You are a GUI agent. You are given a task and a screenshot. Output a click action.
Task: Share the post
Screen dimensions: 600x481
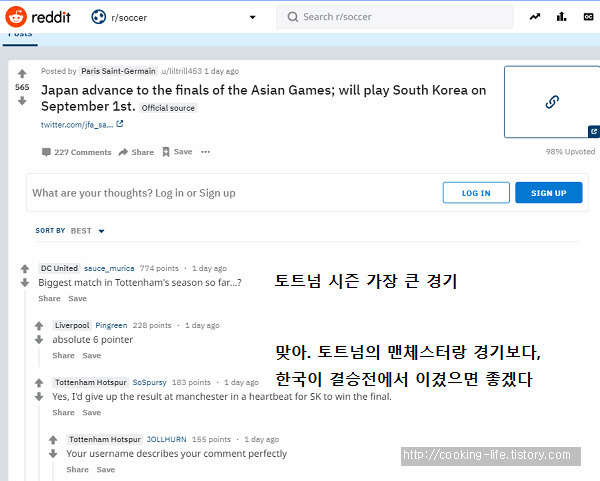click(x=136, y=152)
